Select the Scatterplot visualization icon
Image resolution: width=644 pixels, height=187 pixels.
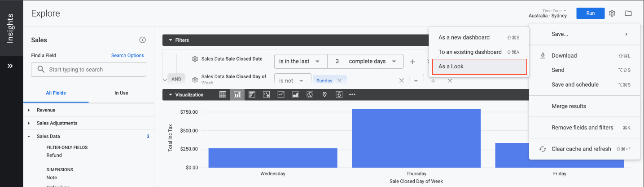tap(266, 95)
